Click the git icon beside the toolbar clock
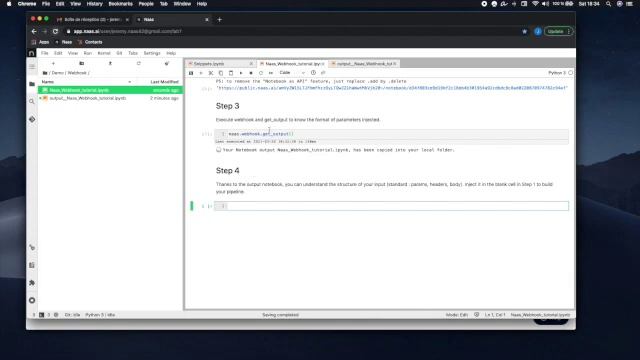The height and width of the screenshot is (360, 640). [323, 73]
